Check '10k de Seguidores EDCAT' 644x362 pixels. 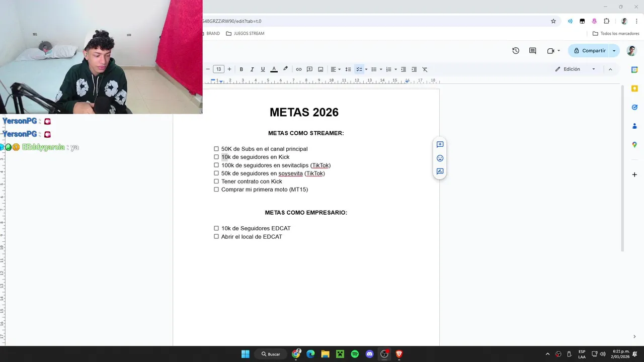(x=216, y=228)
